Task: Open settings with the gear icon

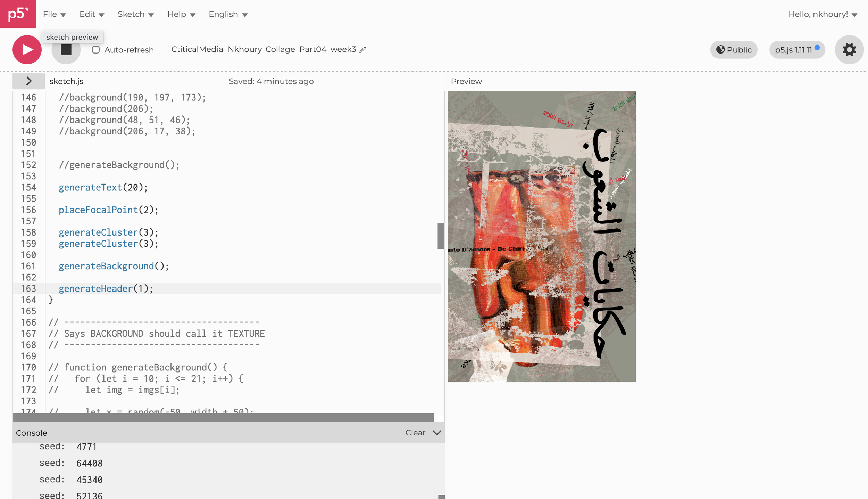Action: tap(849, 50)
